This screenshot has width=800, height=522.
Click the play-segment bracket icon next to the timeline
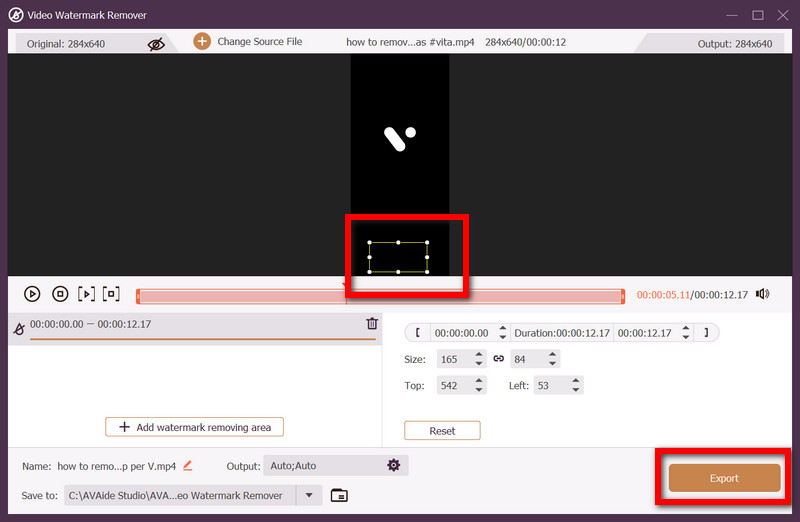click(x=111, y=294)
